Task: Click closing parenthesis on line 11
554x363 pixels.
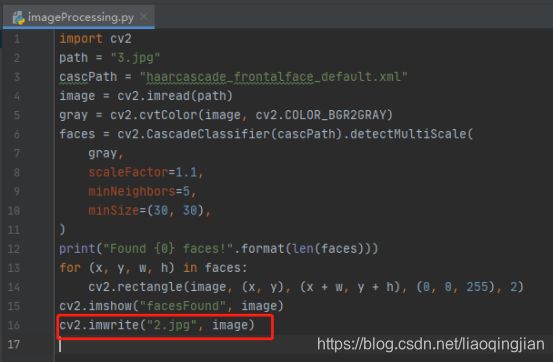Action: (63, 229)
